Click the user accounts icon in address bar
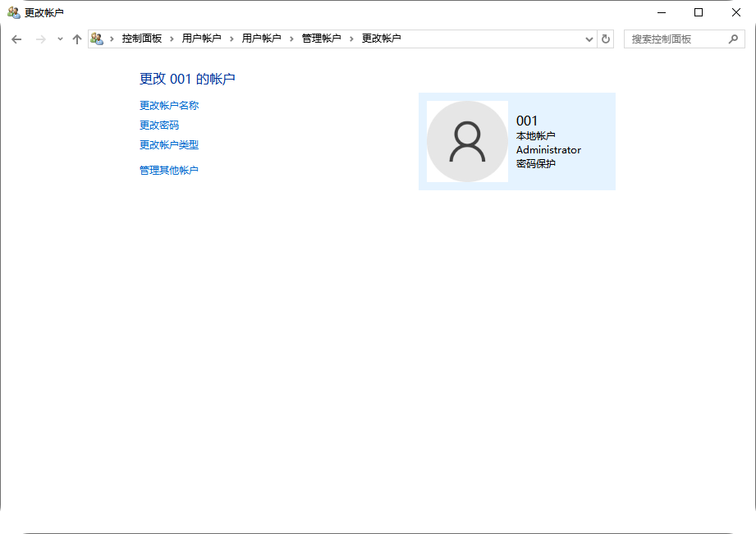Screen dimensions: 756x534 97,39
